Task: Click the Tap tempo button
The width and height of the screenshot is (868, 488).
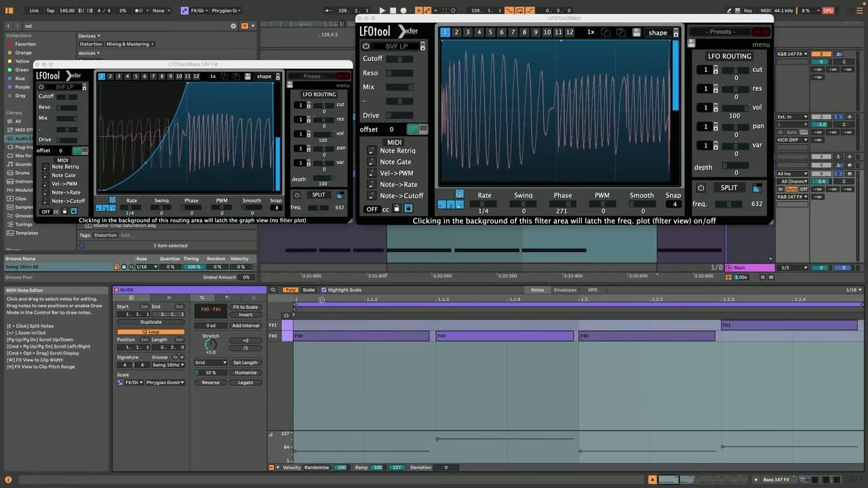Action: pyautogui.click(x=50, y=11)
